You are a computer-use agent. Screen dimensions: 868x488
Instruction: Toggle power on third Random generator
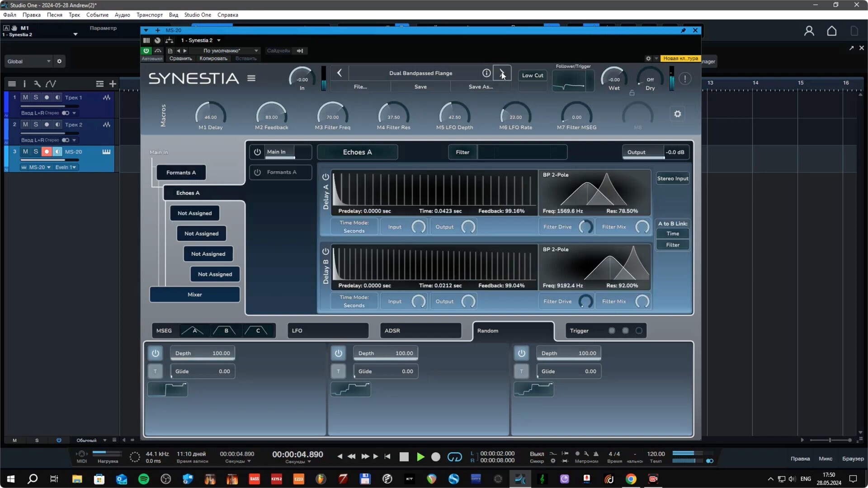click(521, 353)
